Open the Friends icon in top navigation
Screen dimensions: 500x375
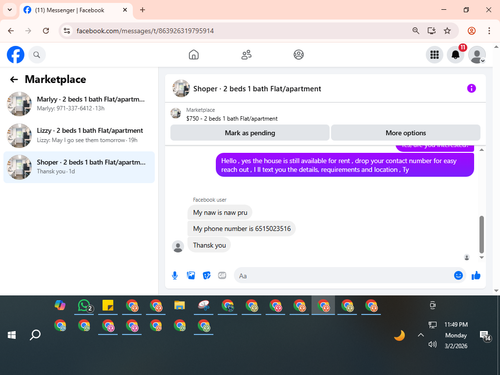tap(246, 55)
